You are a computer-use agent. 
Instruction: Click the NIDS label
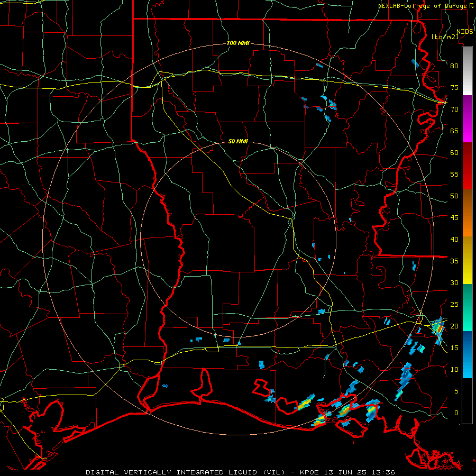pos(465,32)
